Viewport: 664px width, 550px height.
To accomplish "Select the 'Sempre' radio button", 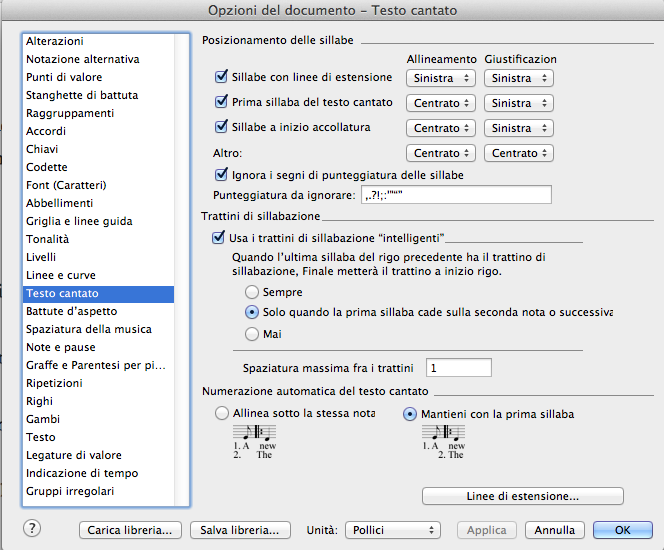I will tap(251, 291).
